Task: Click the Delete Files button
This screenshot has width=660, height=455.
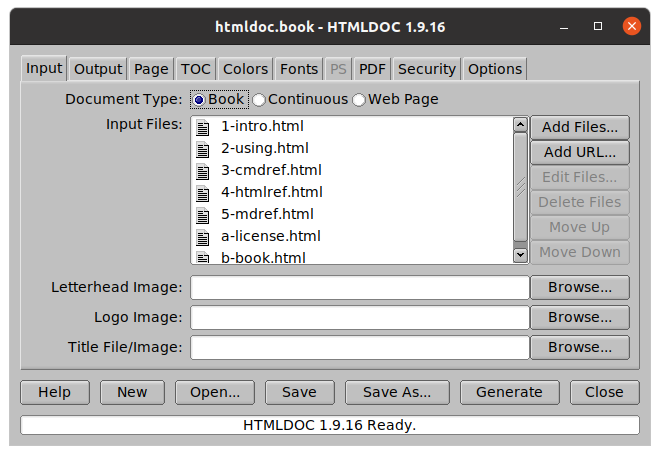Action: click(580, 202)
